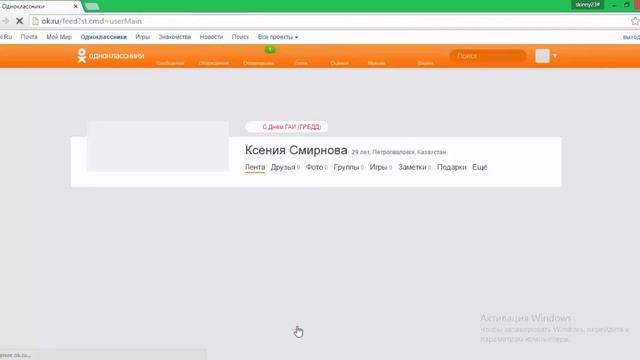Click the Поиск search field in orange bar
The height and width of the screenshot is (360, 640).
488,56
